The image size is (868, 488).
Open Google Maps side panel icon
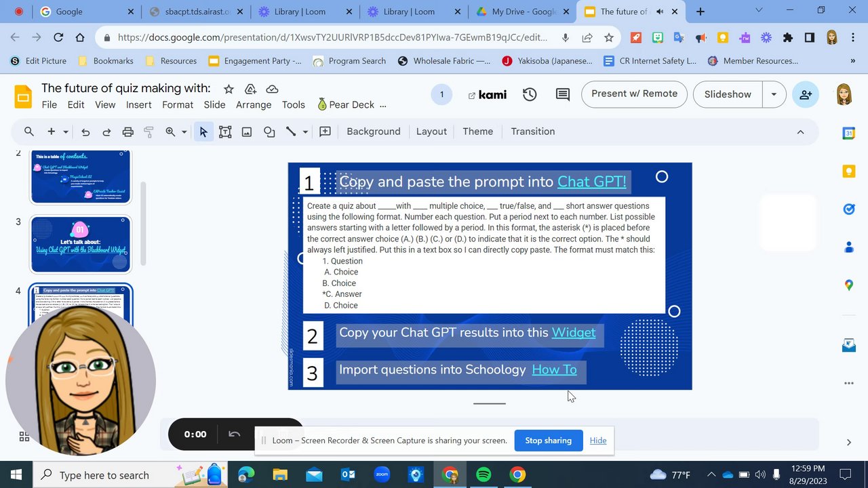pos(848,285)
